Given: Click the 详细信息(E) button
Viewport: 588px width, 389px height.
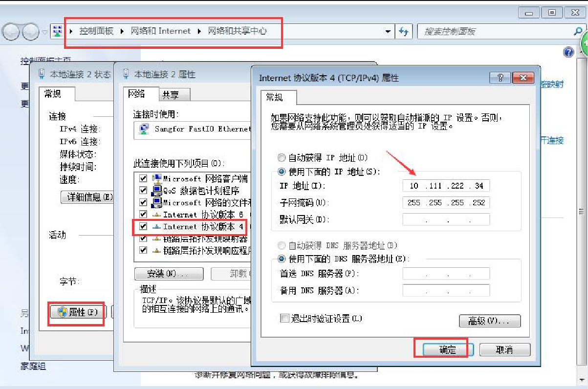Looking at the screenshot, I should coord(87,197).
